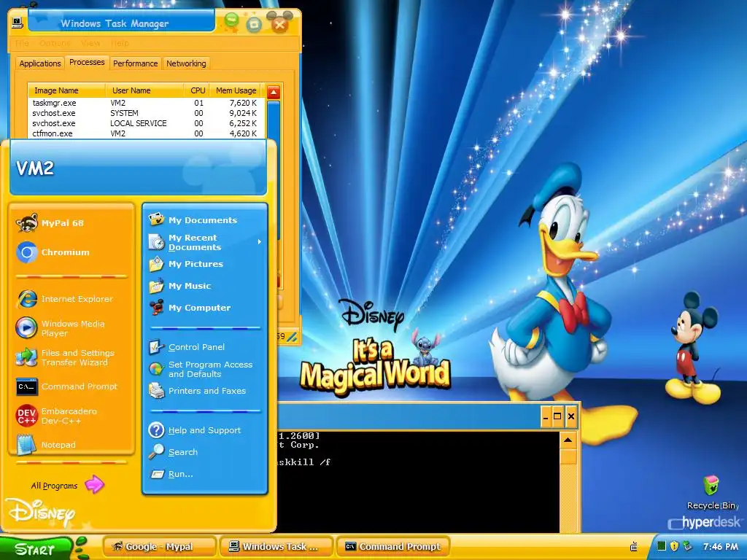This screenshot has width=747, height=560.
Task: Sort processes by User Name column
Action: (x=145, y=90)
